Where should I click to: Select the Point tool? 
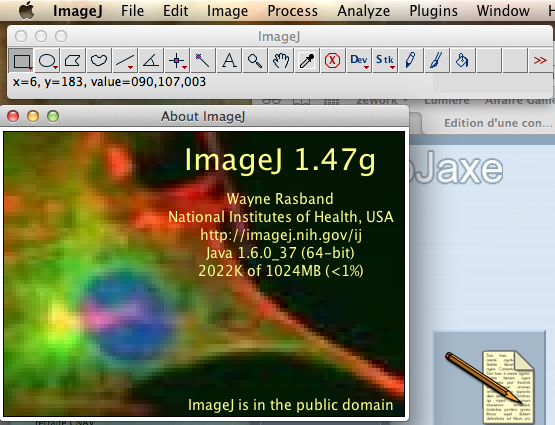pos(177,61)
